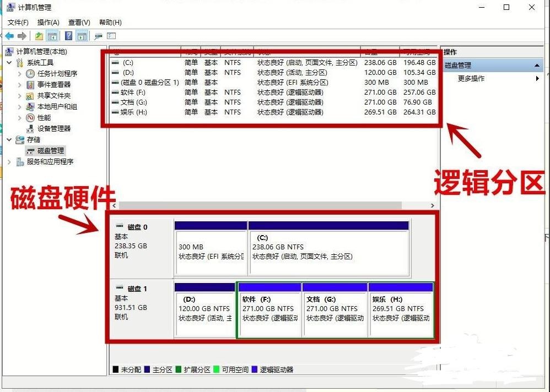This screenshot has height=392, width=550.
Task: Click the gray Forward arrow in toolbar
Action: tap(22, 36)
